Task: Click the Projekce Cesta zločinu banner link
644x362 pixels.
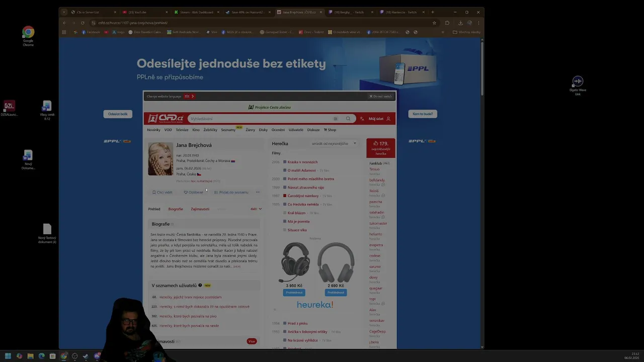Action: coord(270,107)
